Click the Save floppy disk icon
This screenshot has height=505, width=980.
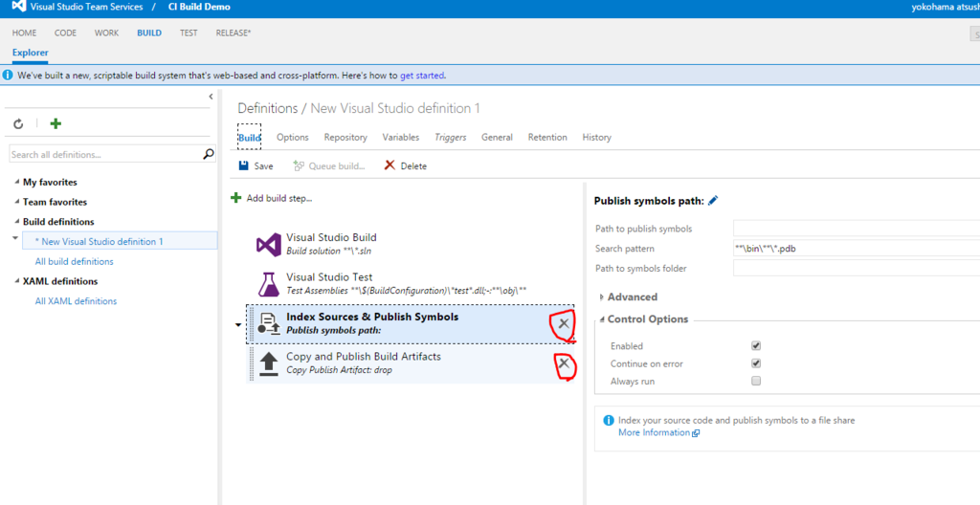(x=244, y=165)
